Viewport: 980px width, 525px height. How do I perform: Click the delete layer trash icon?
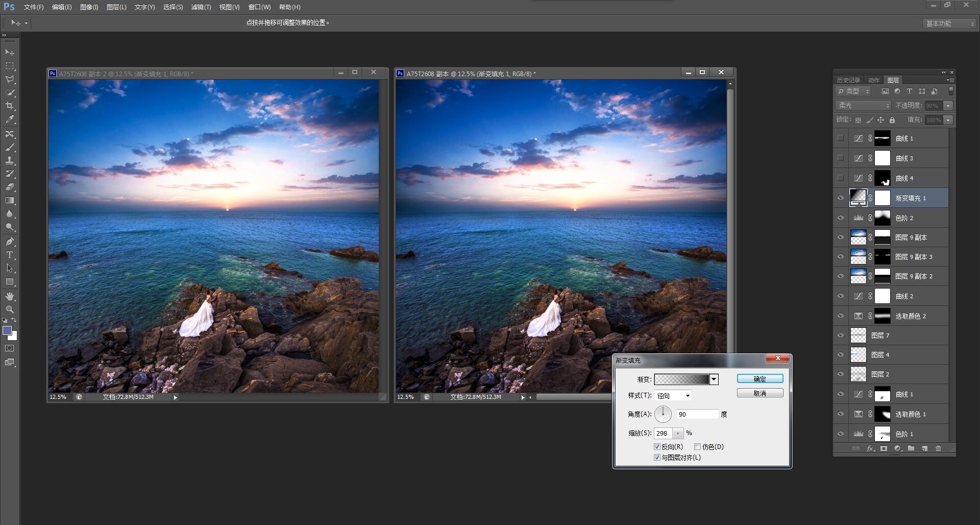pyautogui.click(x=938, y=448)
